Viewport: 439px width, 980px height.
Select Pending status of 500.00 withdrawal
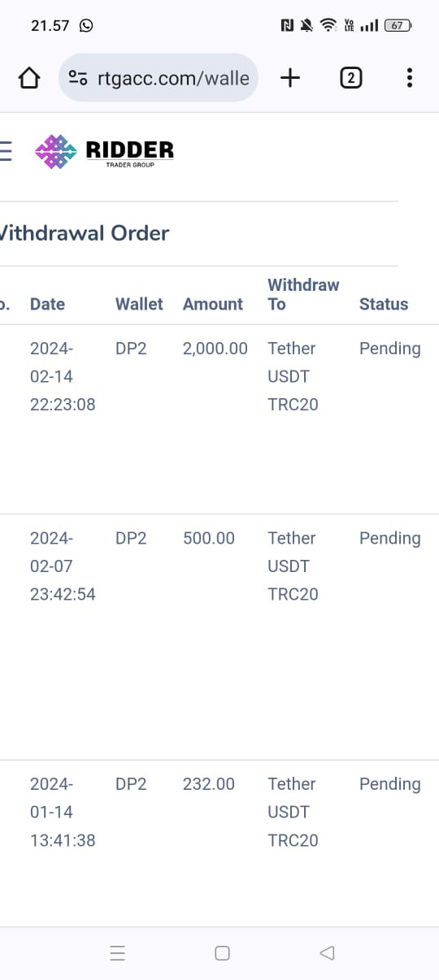390,539
